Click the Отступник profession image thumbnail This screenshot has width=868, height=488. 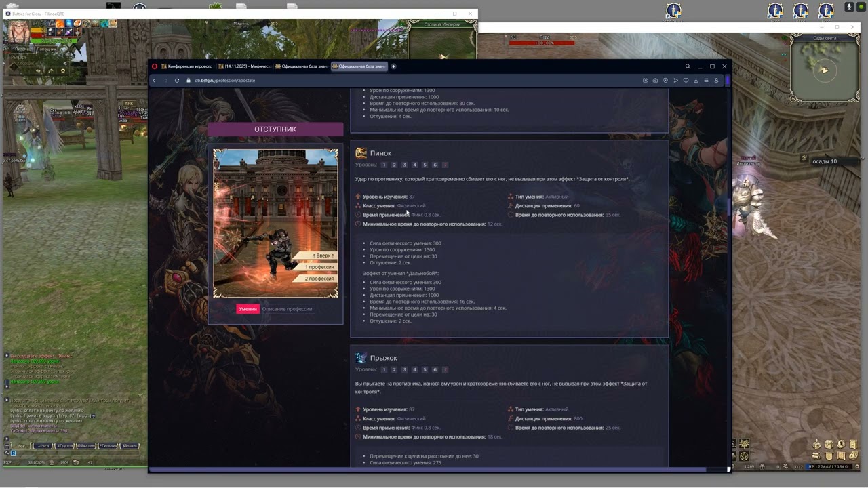pos(275,223)
